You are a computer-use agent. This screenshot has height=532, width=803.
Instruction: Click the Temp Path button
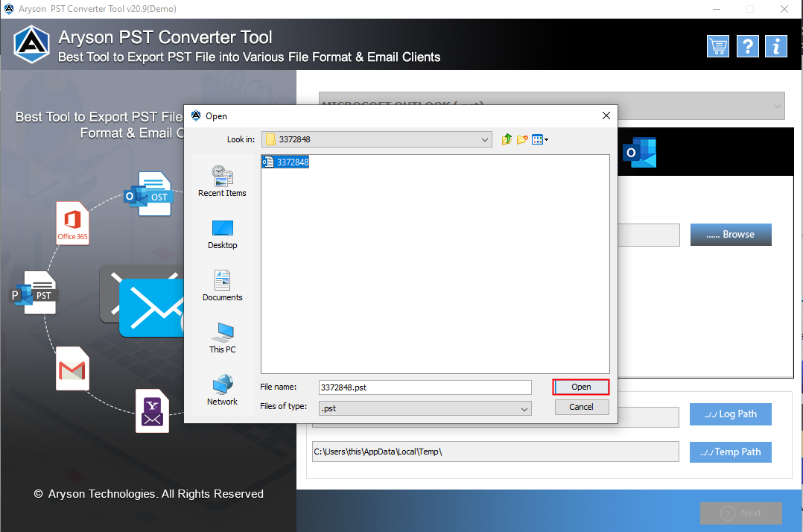click(x=731, y=452)
